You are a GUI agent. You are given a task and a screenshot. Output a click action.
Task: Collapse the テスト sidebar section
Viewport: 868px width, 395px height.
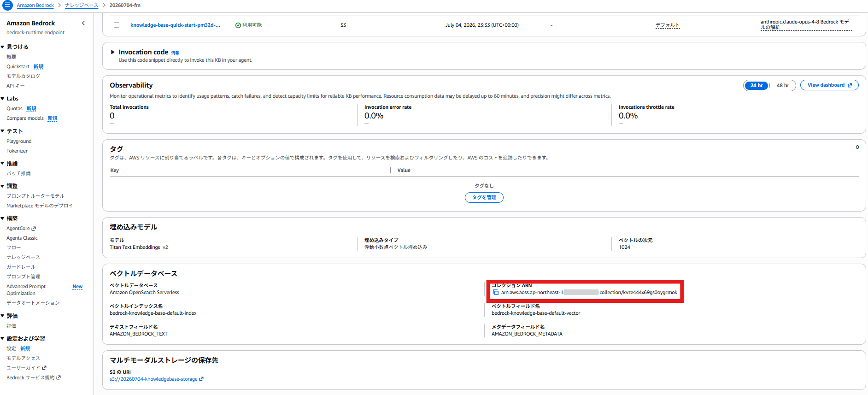[x=3, y=131]
